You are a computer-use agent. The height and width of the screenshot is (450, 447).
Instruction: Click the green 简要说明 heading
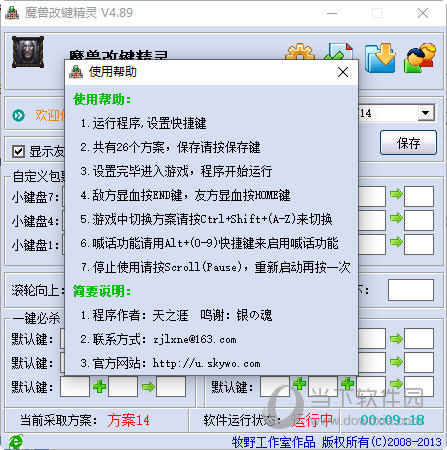[x=102, y=291]
